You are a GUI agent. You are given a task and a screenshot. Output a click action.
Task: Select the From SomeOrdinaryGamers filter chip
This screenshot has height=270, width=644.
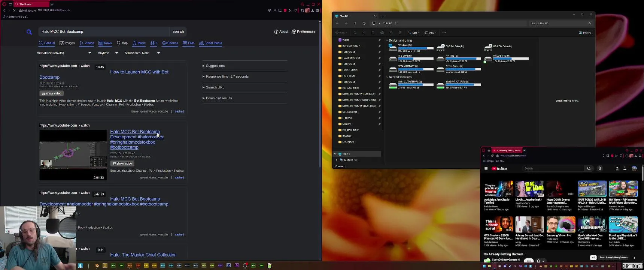pyautogui.click(x=613, y=258)
